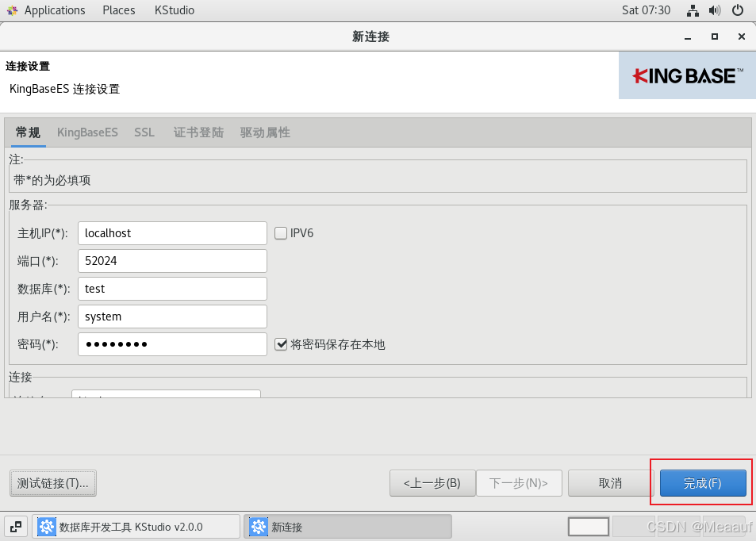
Task: Click the 用户名 field containing system
Action: coord(172,317)
